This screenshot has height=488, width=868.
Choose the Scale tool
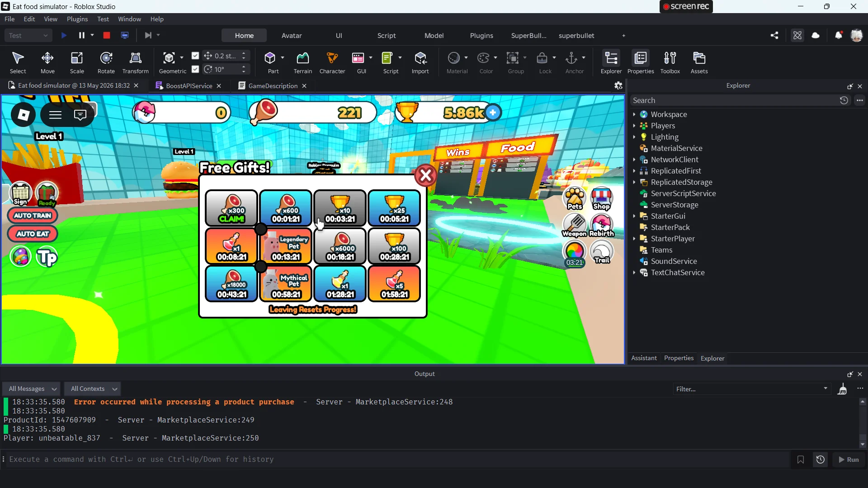77,62
